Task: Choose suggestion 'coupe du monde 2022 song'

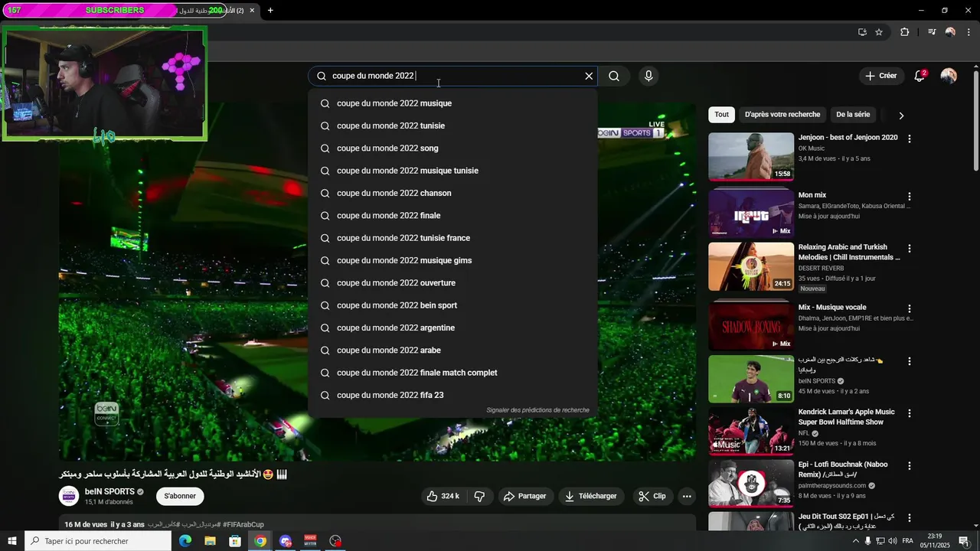Action: point(452,148)
